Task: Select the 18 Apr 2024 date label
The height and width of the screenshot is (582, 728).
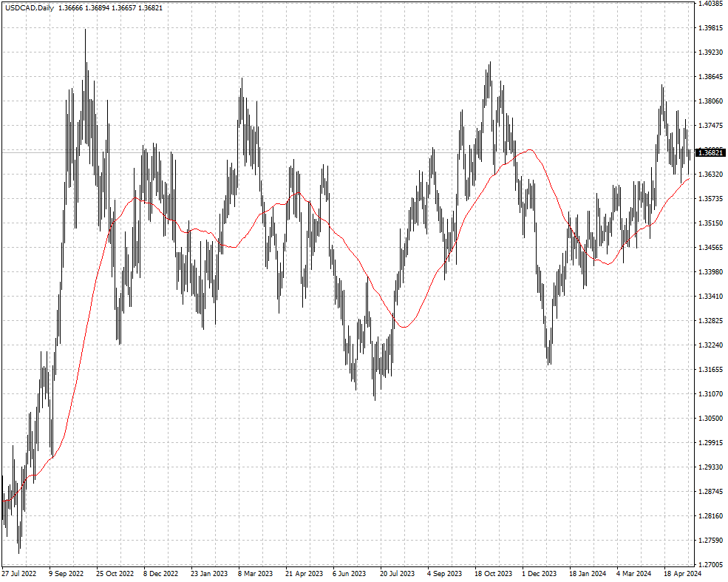Action: 682,574
